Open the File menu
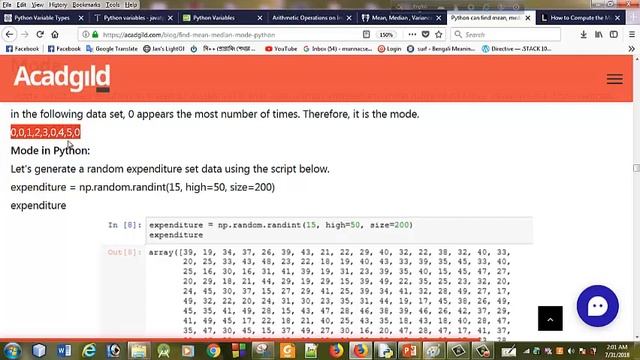 (x=7, y=5)
